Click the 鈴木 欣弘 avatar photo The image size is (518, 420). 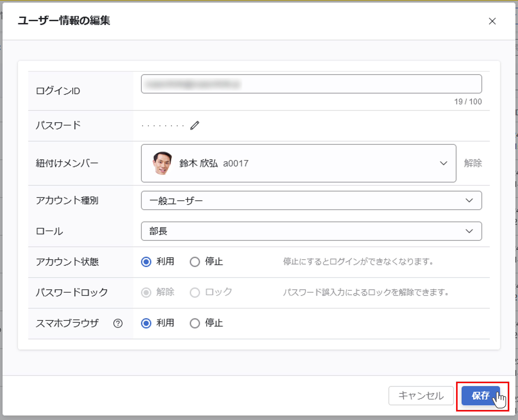point(162,163)
